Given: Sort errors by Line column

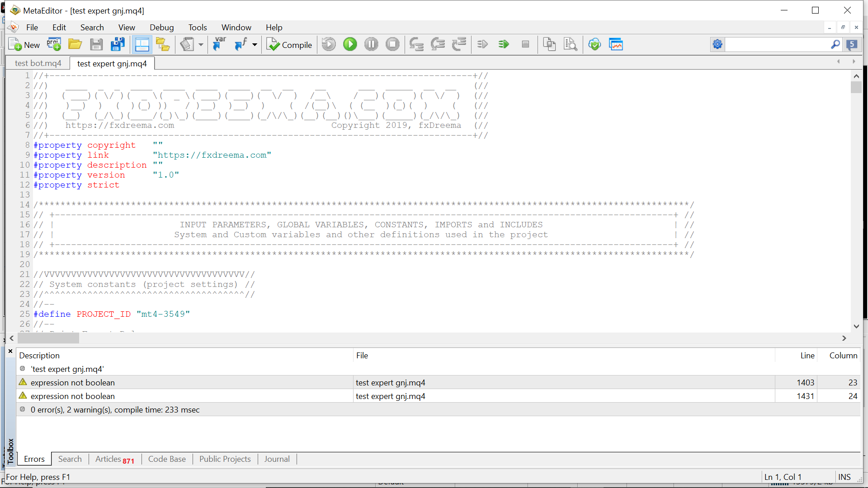Looking at the screenshot, I should click(x=796, y=356).
